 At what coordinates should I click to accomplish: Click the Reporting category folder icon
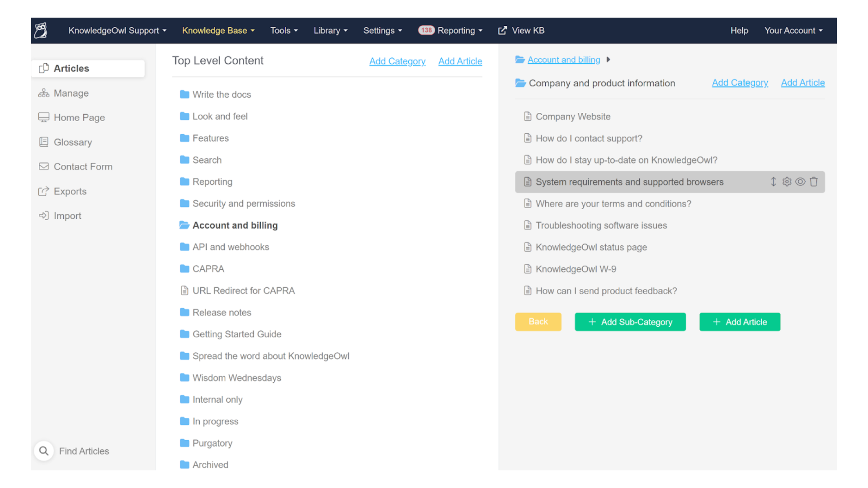tap(184, 181)
